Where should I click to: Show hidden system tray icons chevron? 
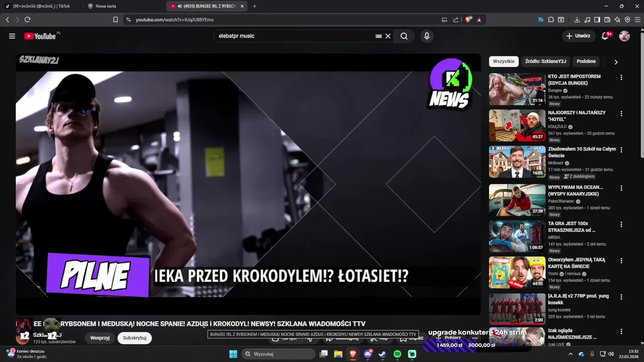click(x=571, y=354)
